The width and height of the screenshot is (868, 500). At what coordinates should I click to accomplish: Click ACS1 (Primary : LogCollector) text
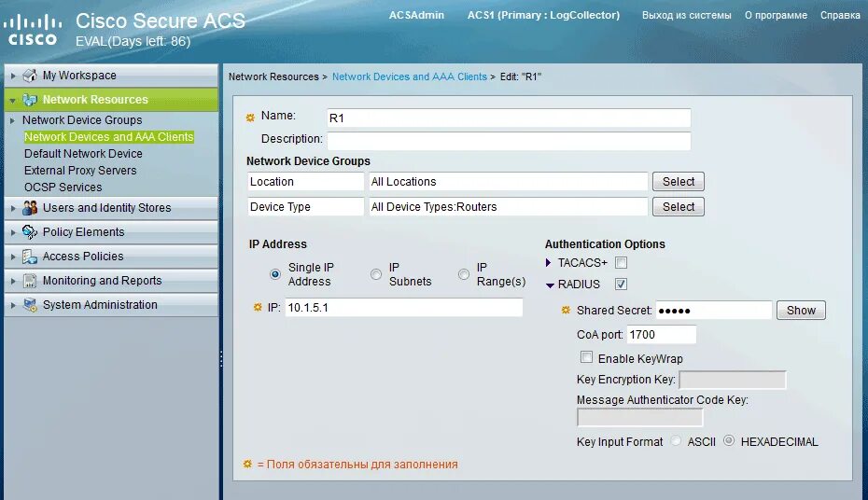(543, 16)
